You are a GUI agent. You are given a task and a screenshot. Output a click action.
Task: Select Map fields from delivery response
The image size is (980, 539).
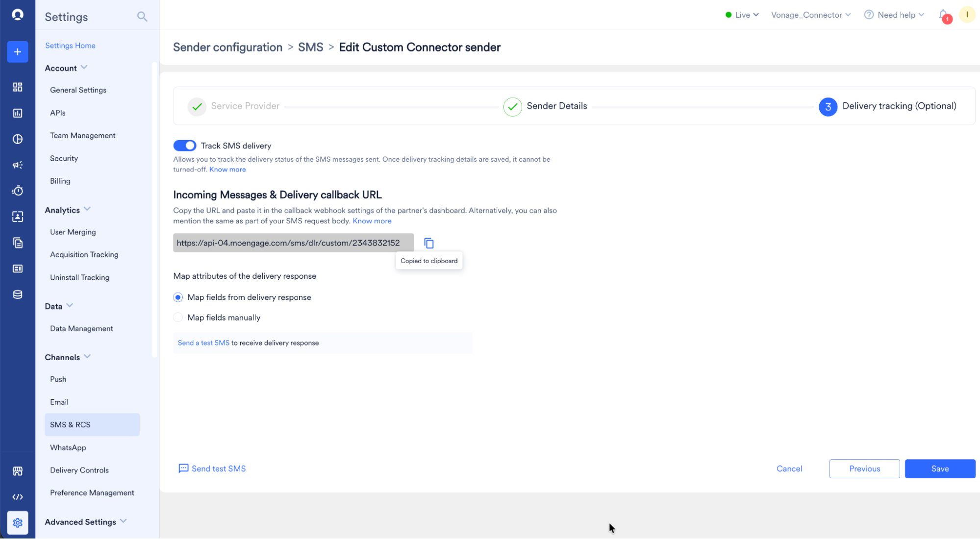click(x=178, y=297)
